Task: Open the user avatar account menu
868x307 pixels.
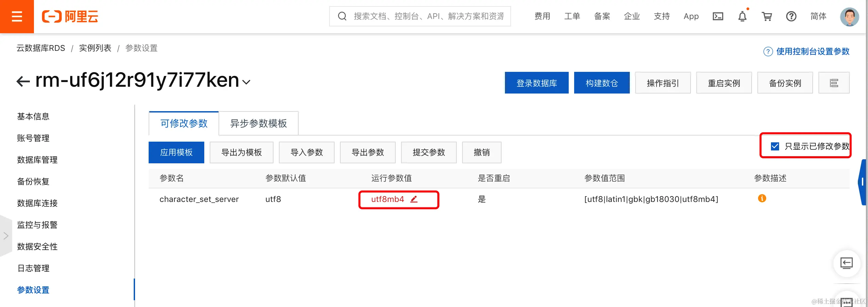Action: click(849, 17)
